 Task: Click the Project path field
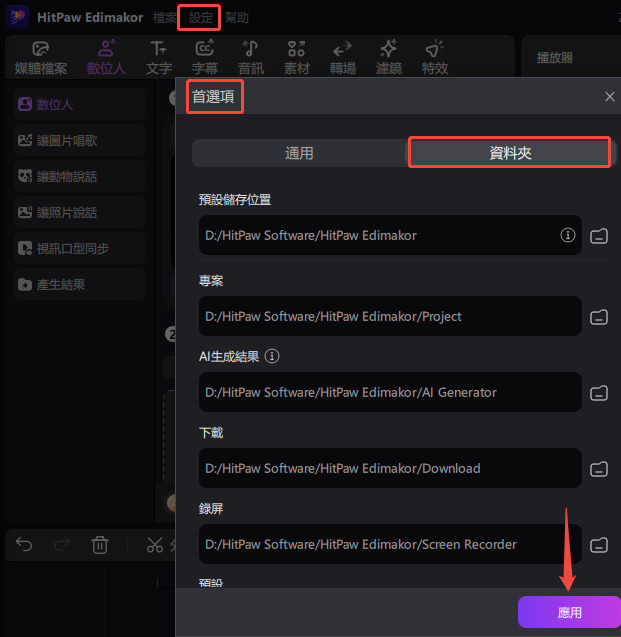[390, 316]
